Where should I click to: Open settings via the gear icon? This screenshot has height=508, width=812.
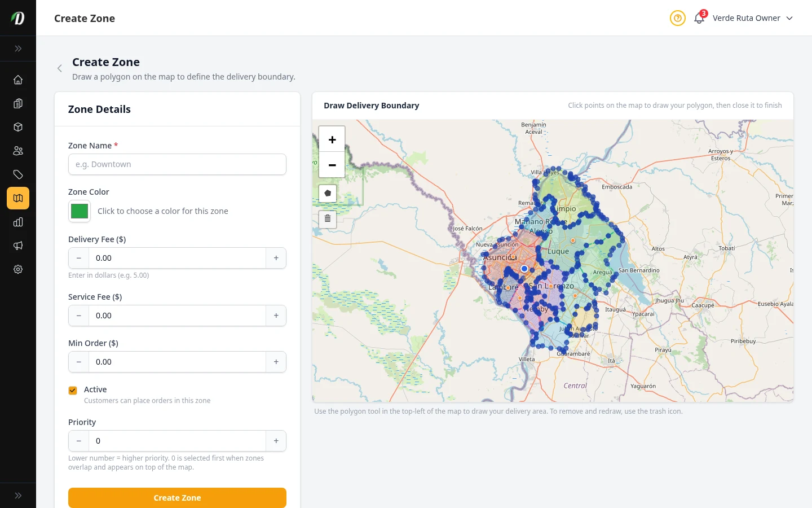tap(17, 269)
